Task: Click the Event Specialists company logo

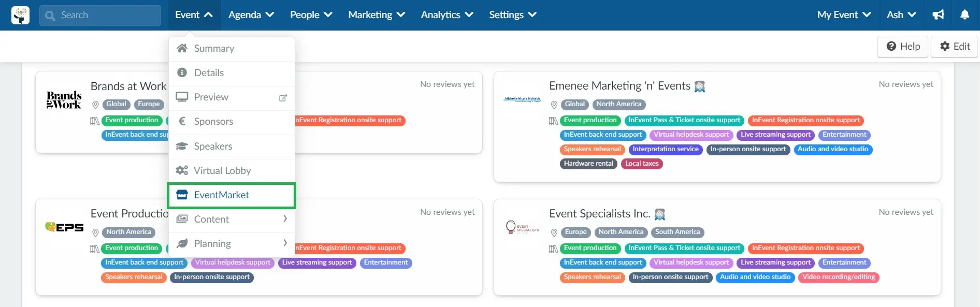Action: [522, 227]
